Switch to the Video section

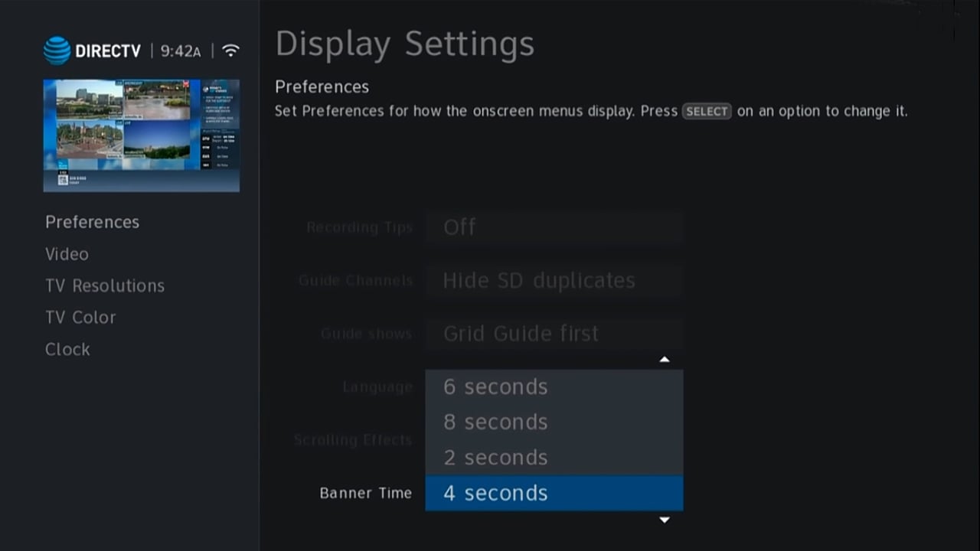pos(67,253)
